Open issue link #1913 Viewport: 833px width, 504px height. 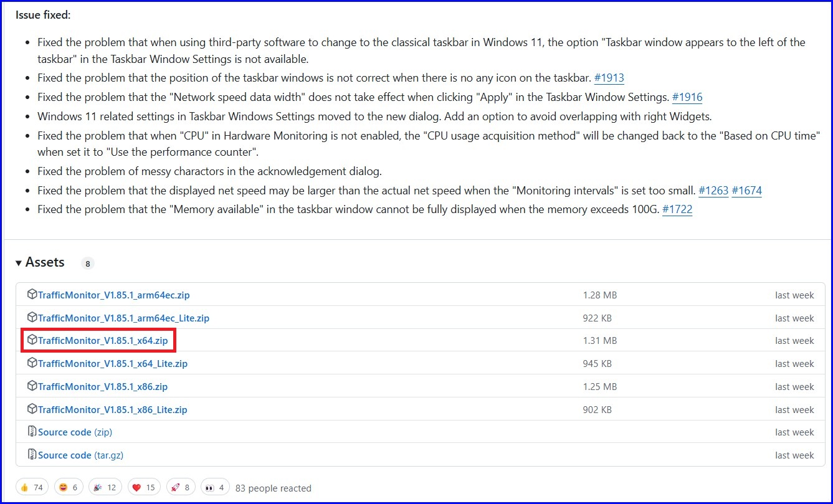609,78
